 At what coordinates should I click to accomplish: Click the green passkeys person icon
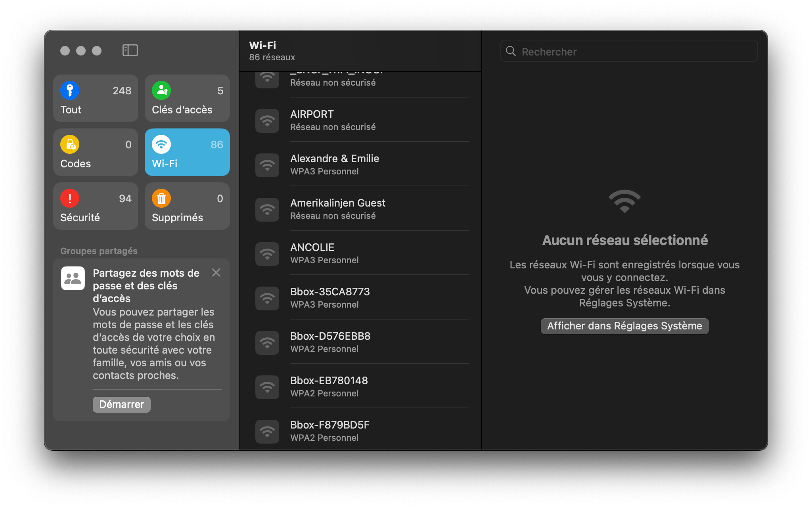[161, 91]
